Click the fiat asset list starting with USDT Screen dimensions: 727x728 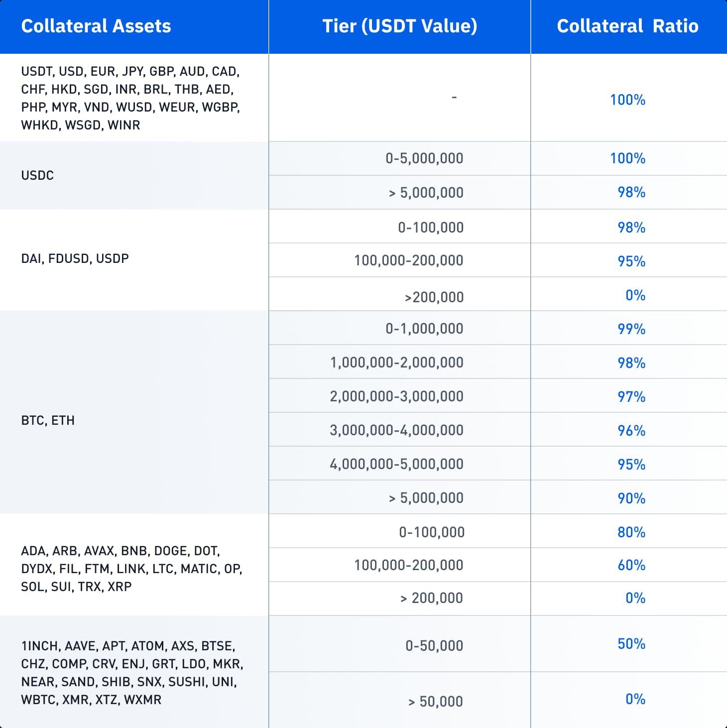click(130, 98)
